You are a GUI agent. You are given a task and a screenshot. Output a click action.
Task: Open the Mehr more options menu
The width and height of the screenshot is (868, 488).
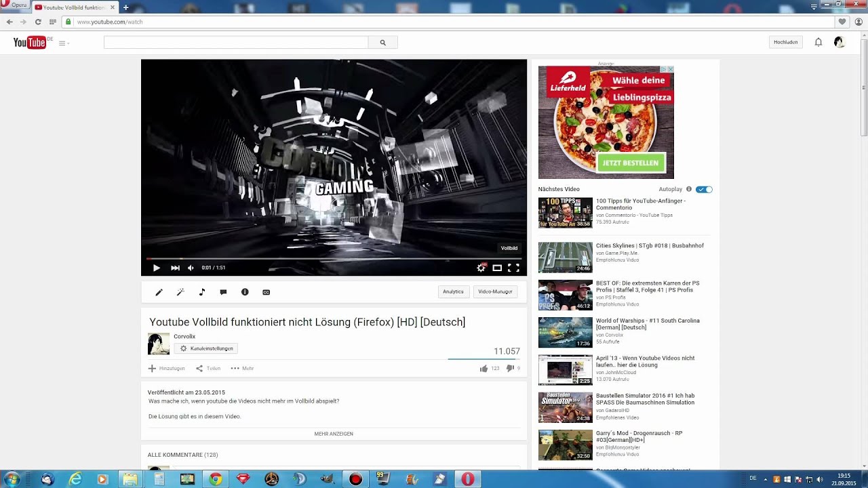pos(242,369)
